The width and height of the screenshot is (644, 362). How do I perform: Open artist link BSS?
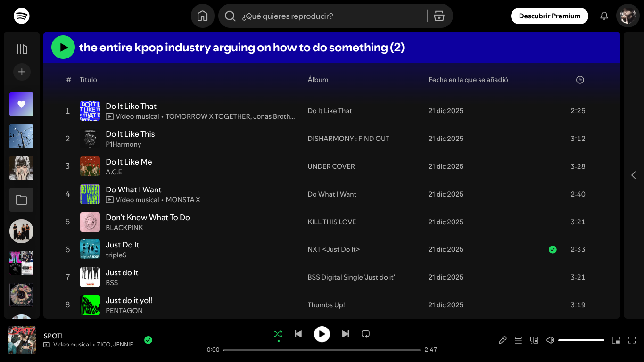(x=112, y=283)
